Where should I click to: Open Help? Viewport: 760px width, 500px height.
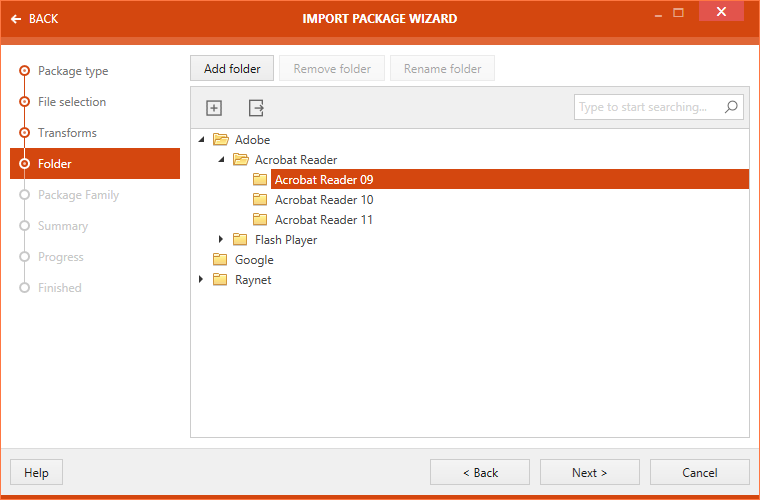(x=36, y=472)
